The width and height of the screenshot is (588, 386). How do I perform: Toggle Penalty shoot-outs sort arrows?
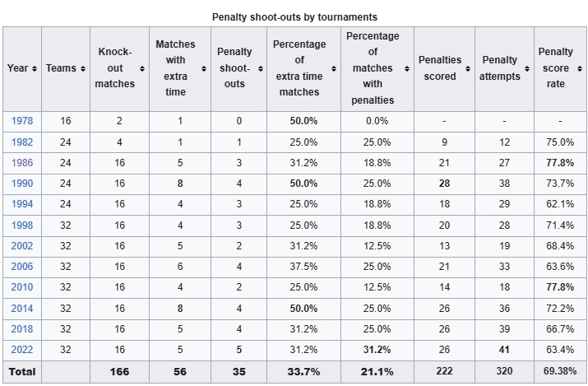[x=261, y=68]
